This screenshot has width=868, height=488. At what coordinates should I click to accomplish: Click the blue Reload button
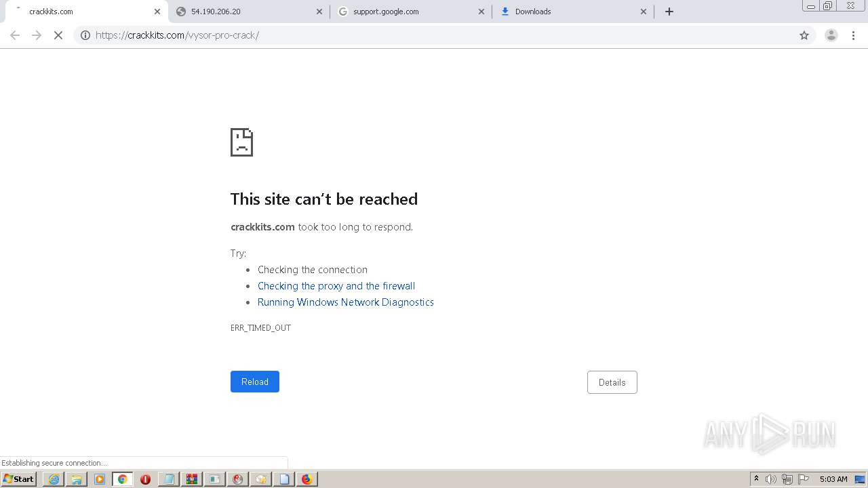point(255,382)
